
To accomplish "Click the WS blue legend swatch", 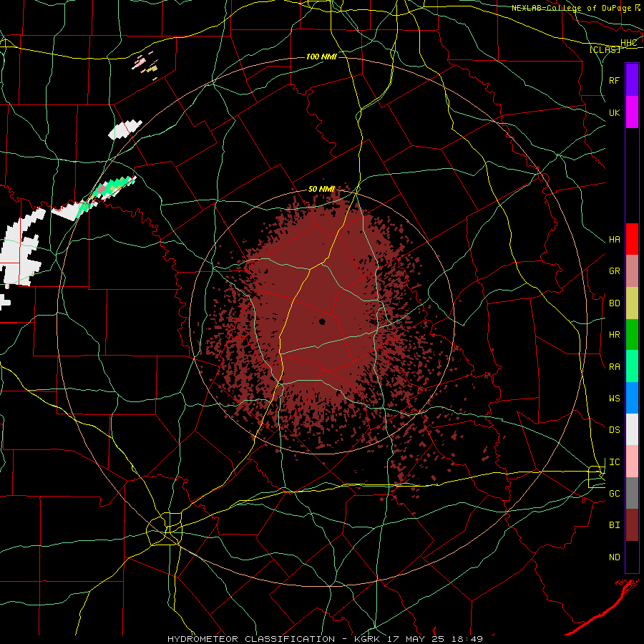I will click(x=632, y=398).
